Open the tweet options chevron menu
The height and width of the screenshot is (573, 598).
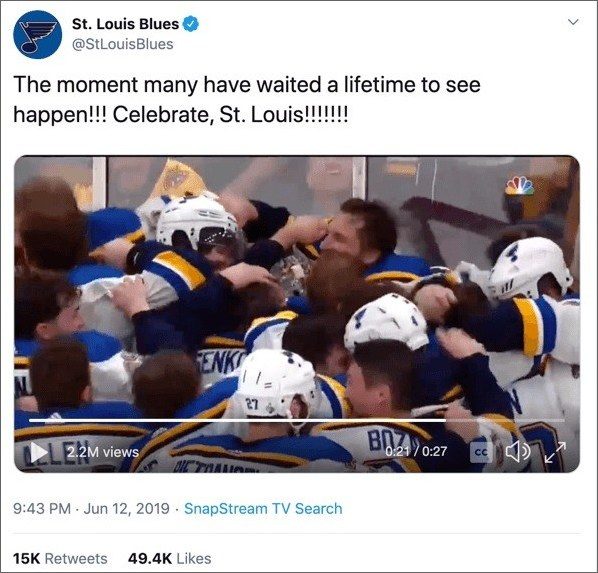click(x=573, y=22)
